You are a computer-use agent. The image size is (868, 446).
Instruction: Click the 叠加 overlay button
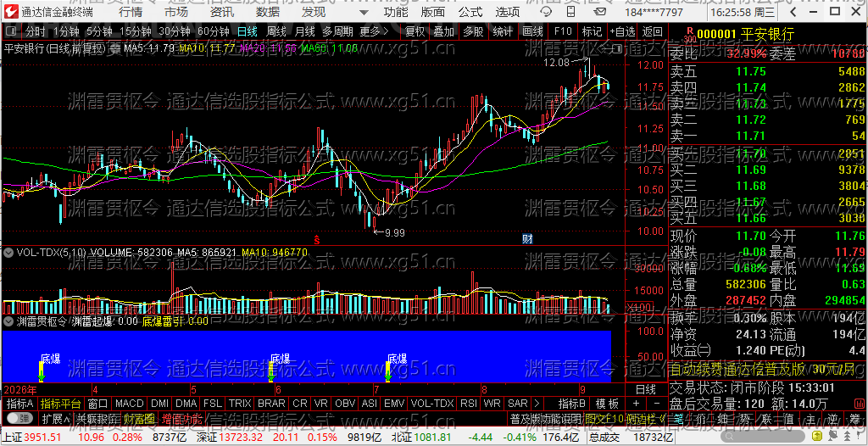tap(443, 31)
